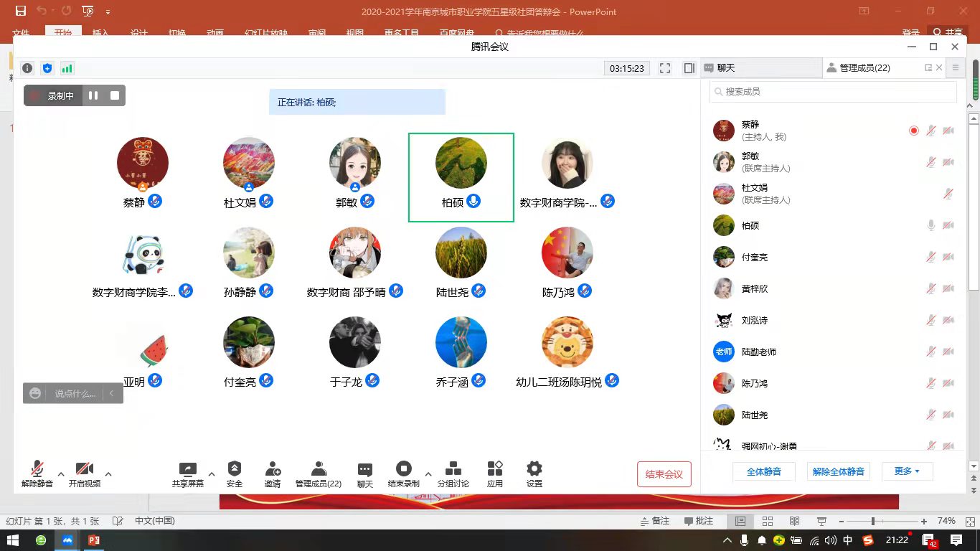Turn on video (开启视频) toggle
The height and width of the screenshot is (551, 980).
click(85, 474)
